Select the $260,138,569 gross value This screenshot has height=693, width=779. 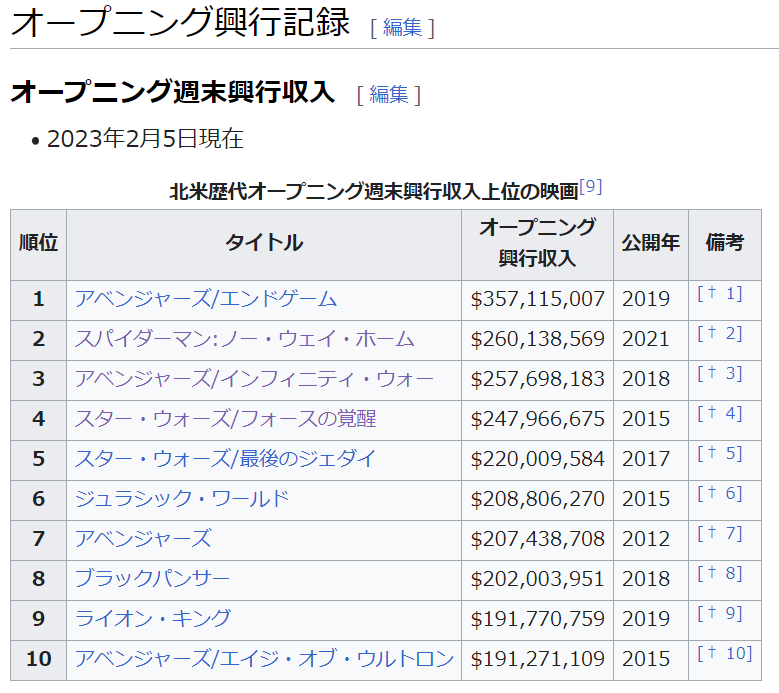tap(538, 339)
